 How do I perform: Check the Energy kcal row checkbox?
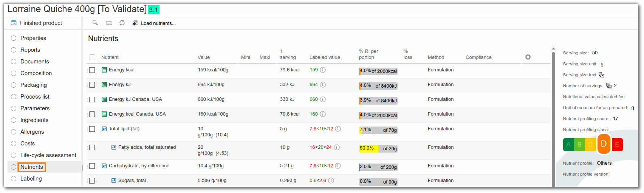click(92, 70)
